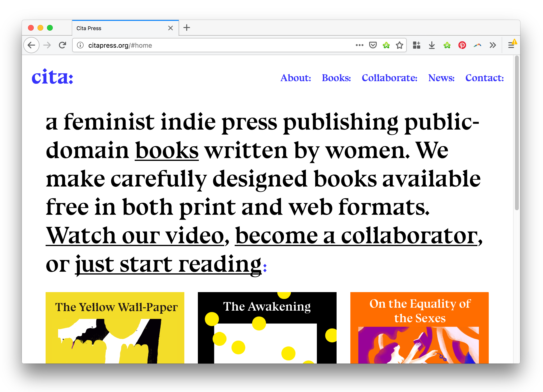543x392 pixels.
Task: Click the rainbow arc extension icon
Action: (477, 45)
